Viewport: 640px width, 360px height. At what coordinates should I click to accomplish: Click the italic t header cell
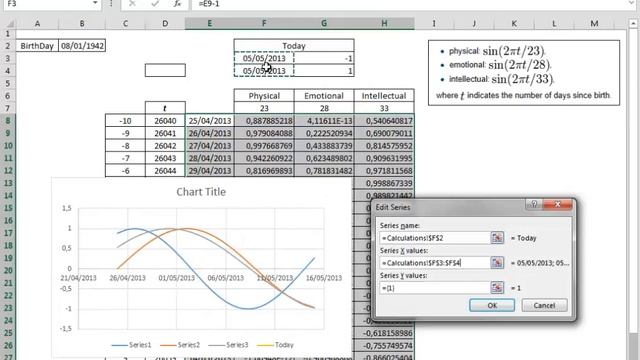coord(165,108)
